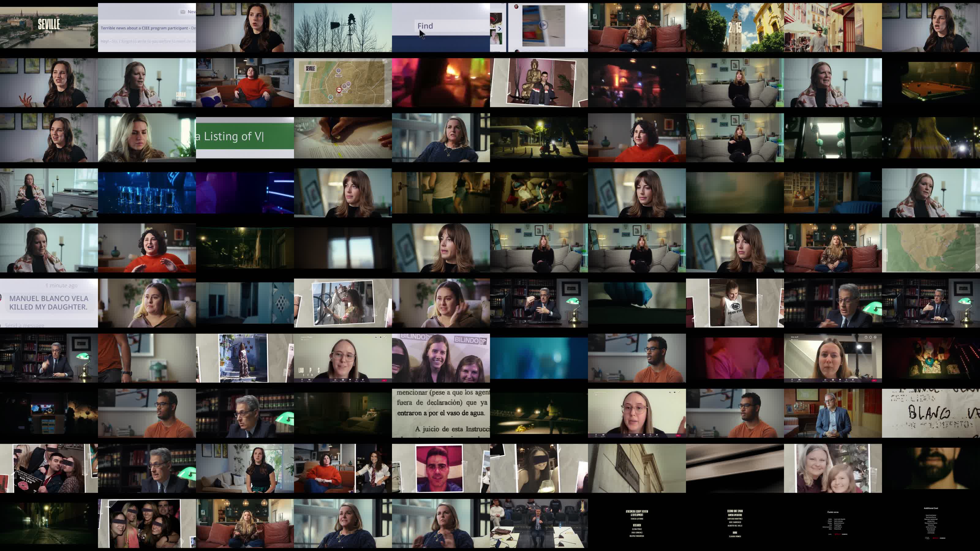Open the "Česká verze" credits frame
Image resolution: width=980 pixels, height=551 pixels.
pos(833,523)
